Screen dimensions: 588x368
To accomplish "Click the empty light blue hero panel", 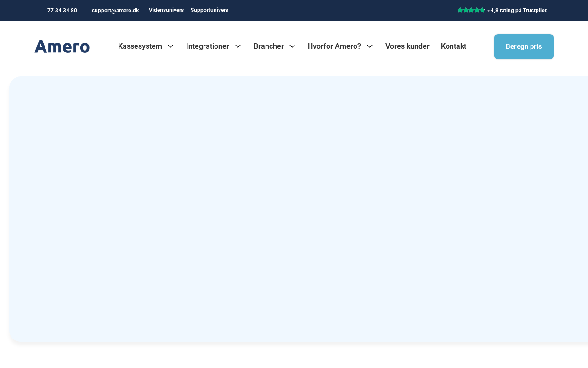I will [299, 209].
